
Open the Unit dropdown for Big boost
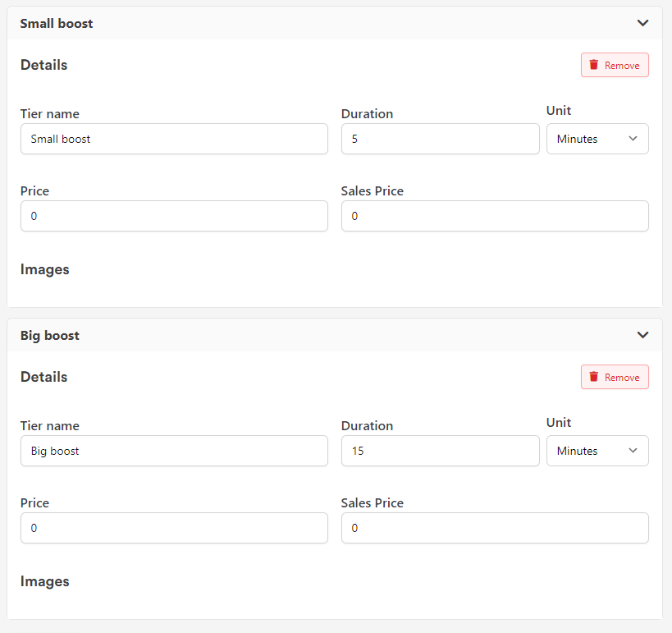597,451
